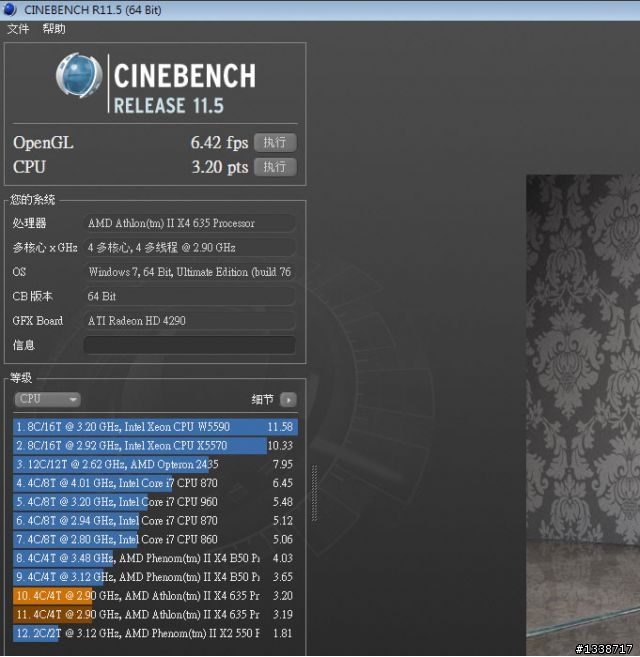The height and width of the screenshot is (657, 640).
Task: Select ranking row 1 Intel Xeon CPU W5590
Action: pyautogui.click(x=155, y=427)
